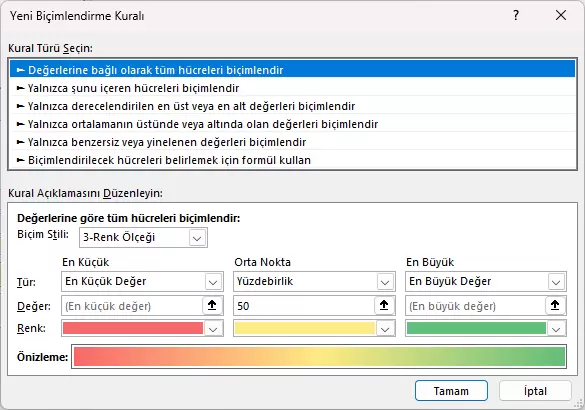Click the 'En Küçük' column heading
This screenshot has height=410, width=585.
[x=85, y=262]
